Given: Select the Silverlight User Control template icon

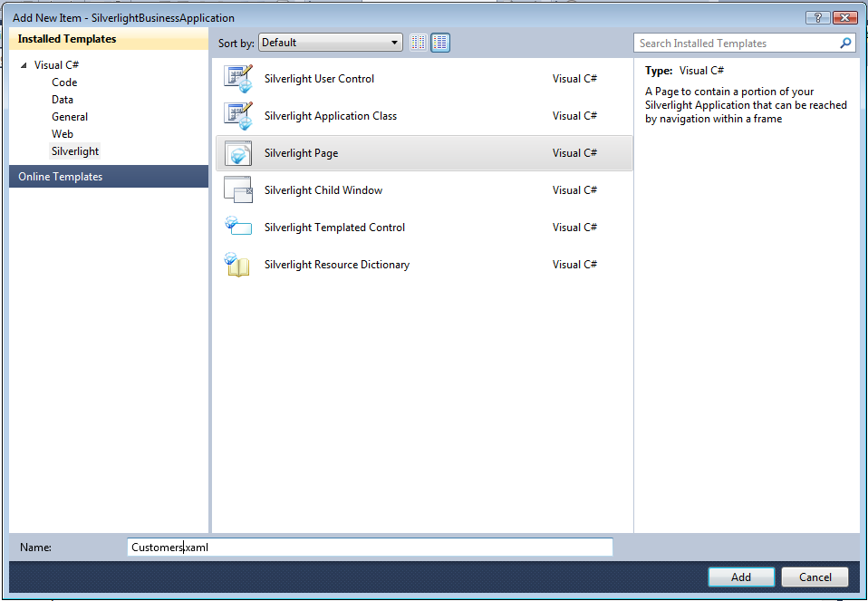Looking at the screenshot, I should [x=236, y=79].
